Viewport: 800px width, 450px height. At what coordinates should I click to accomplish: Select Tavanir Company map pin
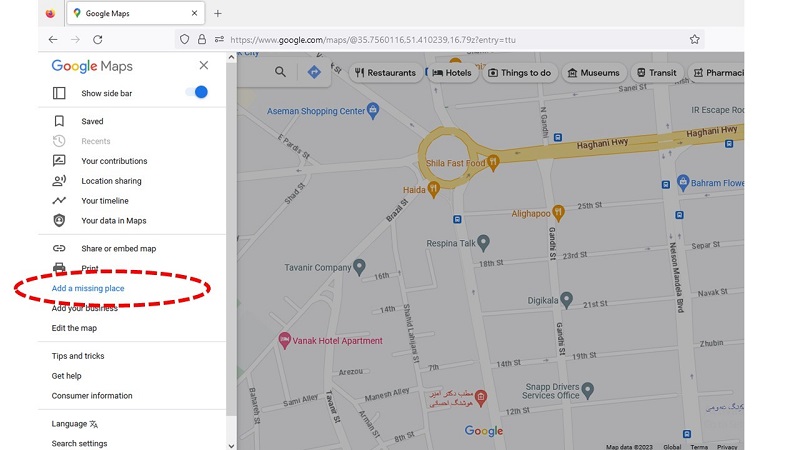click(359, 267)
